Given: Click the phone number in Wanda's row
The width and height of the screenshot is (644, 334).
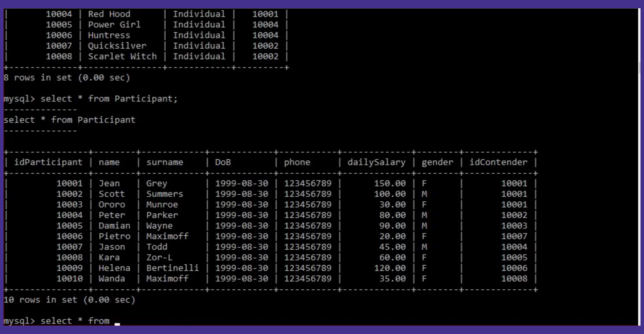Looking at the screenshot, I should [308, 278].
